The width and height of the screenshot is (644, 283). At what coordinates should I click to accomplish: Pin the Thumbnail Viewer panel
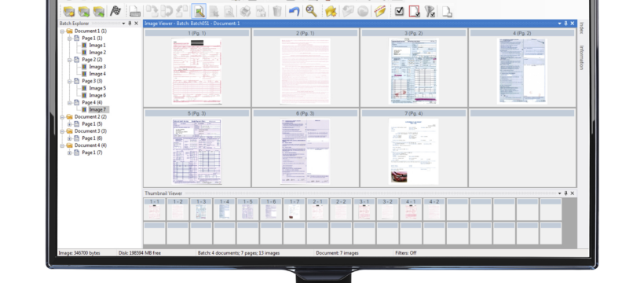pyautogui.click(x=565, y=193)
